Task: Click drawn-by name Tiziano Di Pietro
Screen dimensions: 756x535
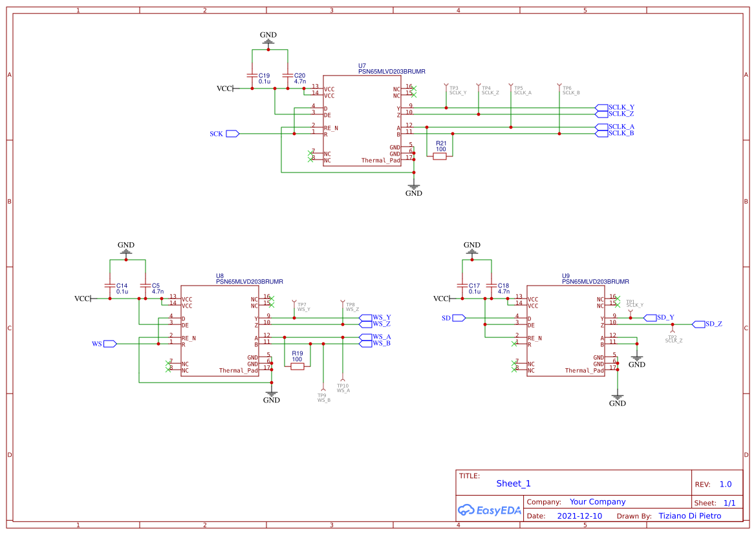Action: pos(689,516)
